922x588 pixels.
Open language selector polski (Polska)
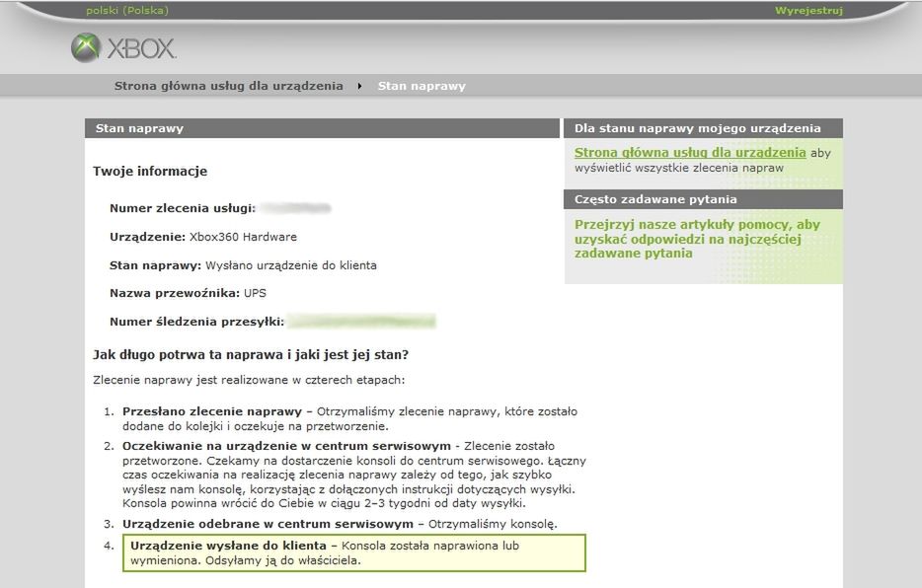[127, 11]
